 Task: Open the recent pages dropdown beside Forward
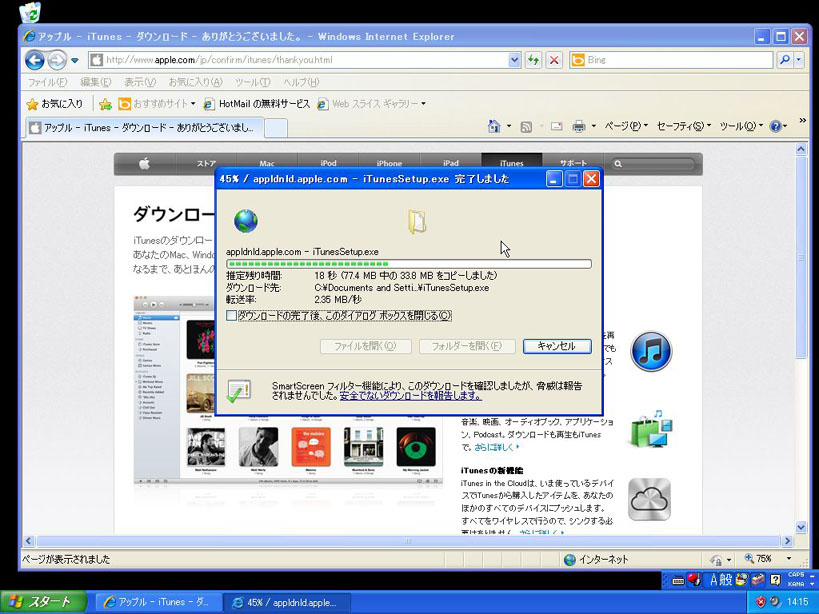pyautogui.click(x=75, y=61)
